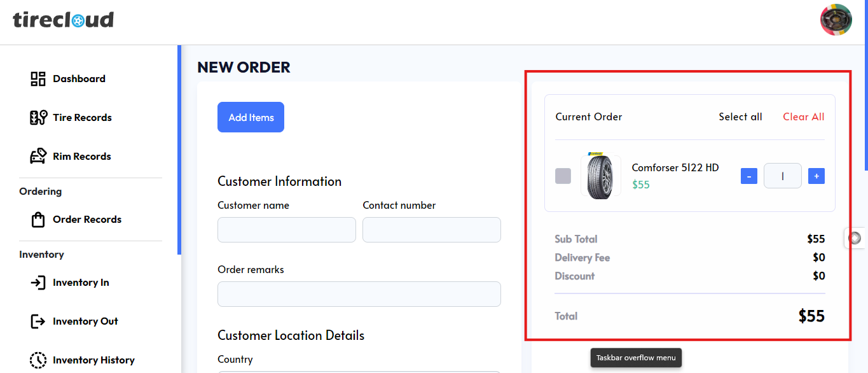Focus the Customer name input field
868x373 pixels.
pyautogui.click(x=286, y=230)
